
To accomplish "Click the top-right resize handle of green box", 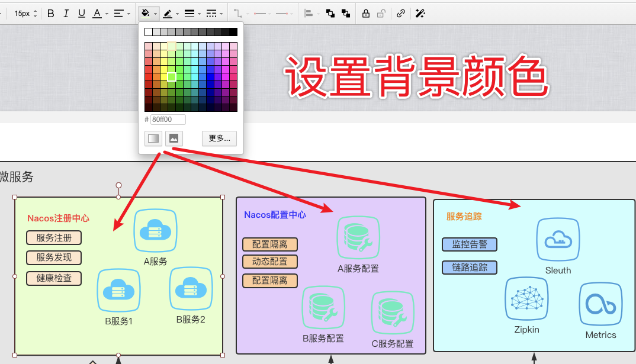I will (223, 197).
